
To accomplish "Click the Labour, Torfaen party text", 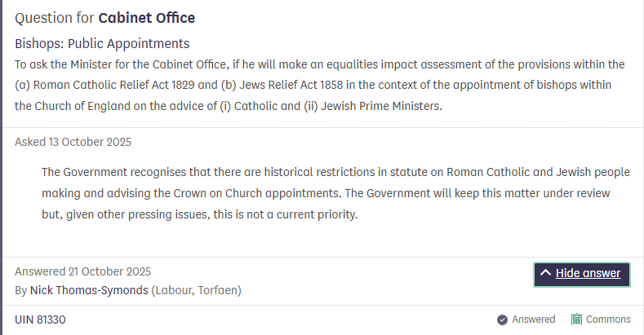I will tap(196, 290).
